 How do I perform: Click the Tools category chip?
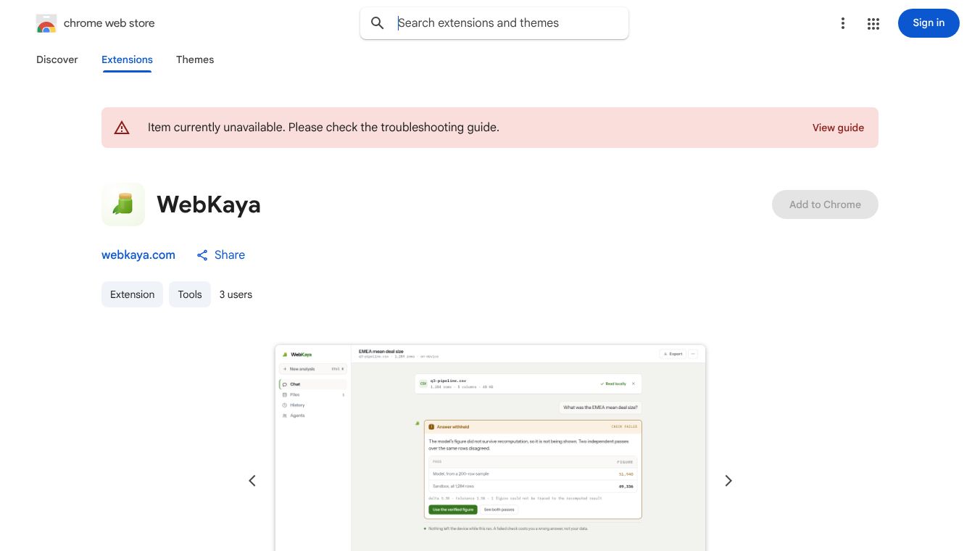coord(190,294)
